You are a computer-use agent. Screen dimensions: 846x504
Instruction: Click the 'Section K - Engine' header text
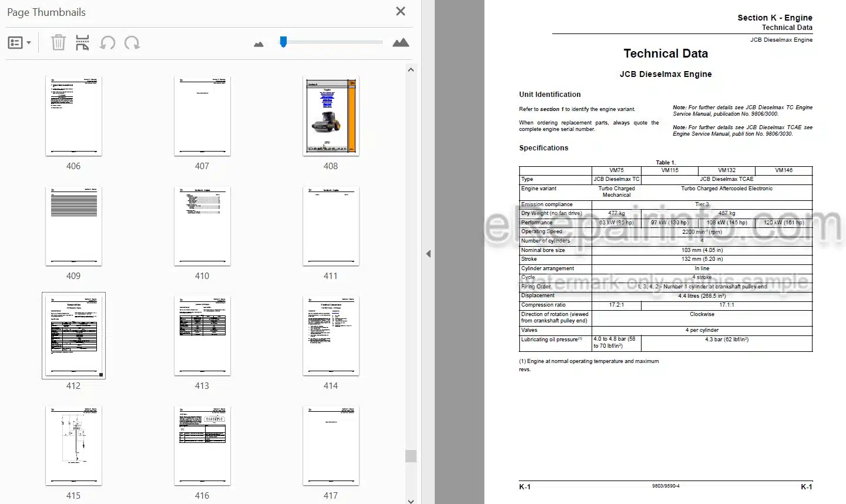[x=775, y=18]
